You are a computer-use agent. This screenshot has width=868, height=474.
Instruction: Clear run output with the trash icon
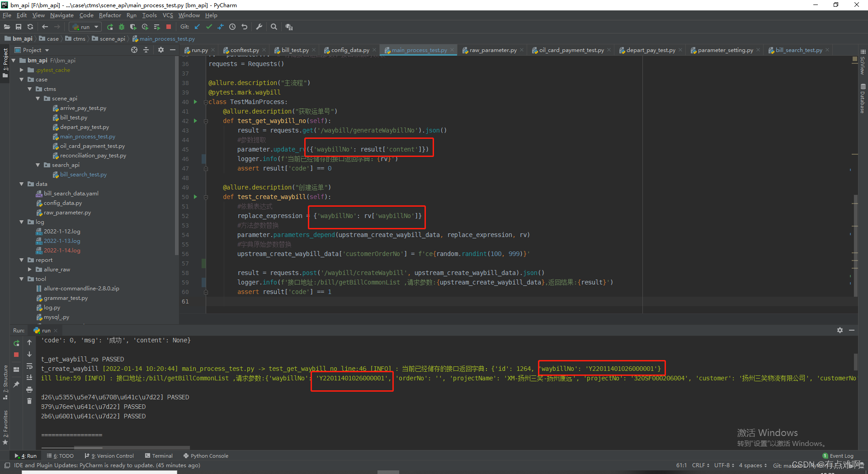[x=29, y=401]
